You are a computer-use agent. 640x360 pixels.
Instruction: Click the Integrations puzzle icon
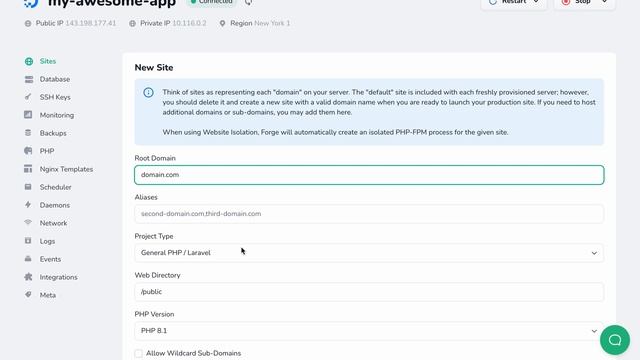tap(28, 277)
